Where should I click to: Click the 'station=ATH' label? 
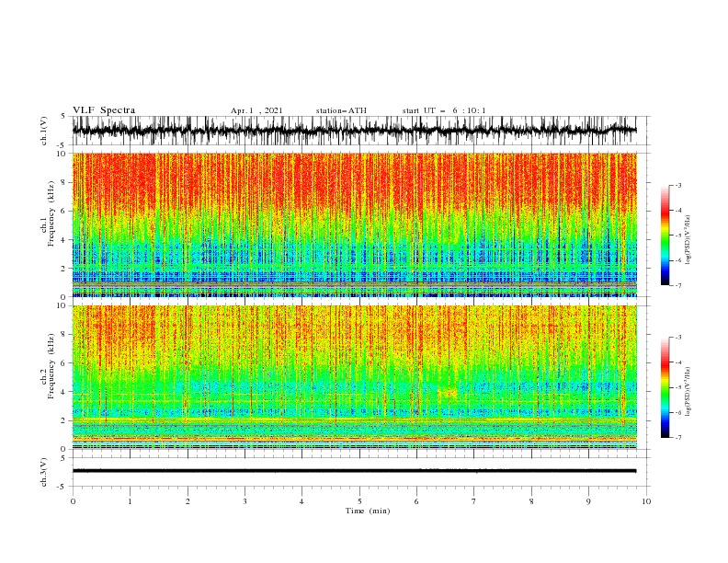[341, 110]
